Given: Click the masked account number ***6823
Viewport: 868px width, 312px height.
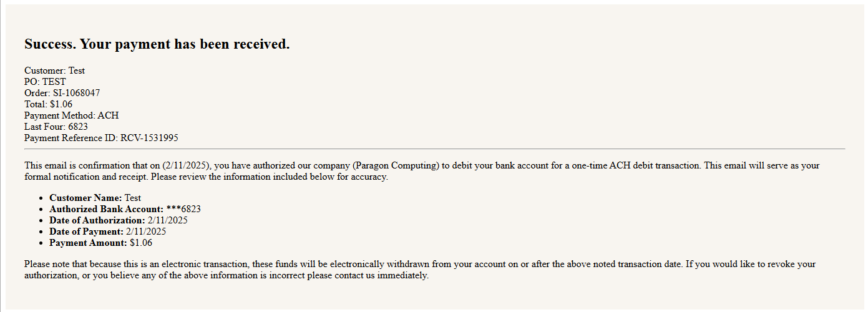Looking at the screenshot, I should (183, 209).
